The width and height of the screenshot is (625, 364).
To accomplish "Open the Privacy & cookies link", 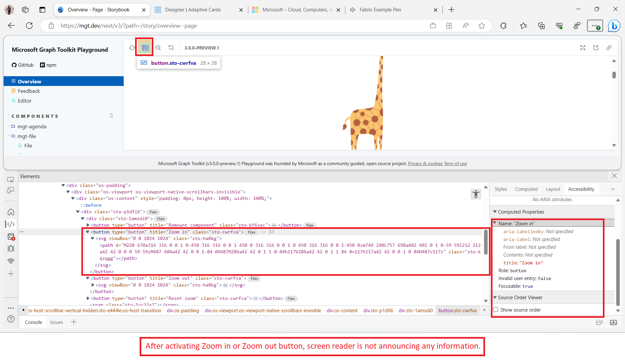I will pos(425,163).
